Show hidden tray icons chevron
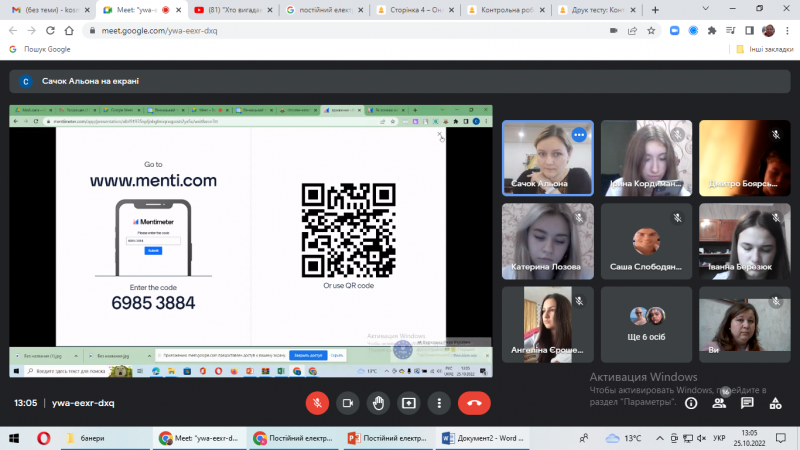Viewport: 800px width, 450px height. click(x=660, y=438)
